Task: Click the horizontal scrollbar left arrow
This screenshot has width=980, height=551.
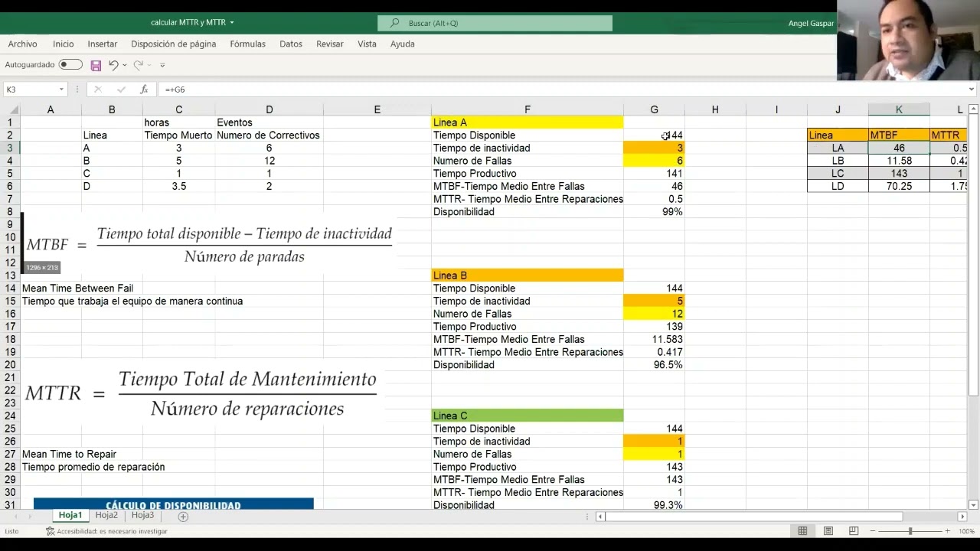Action: [x=600, y=517]
